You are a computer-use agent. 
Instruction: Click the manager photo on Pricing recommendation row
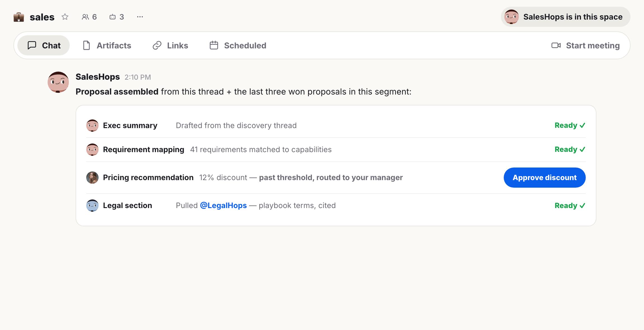pos(92,178)
